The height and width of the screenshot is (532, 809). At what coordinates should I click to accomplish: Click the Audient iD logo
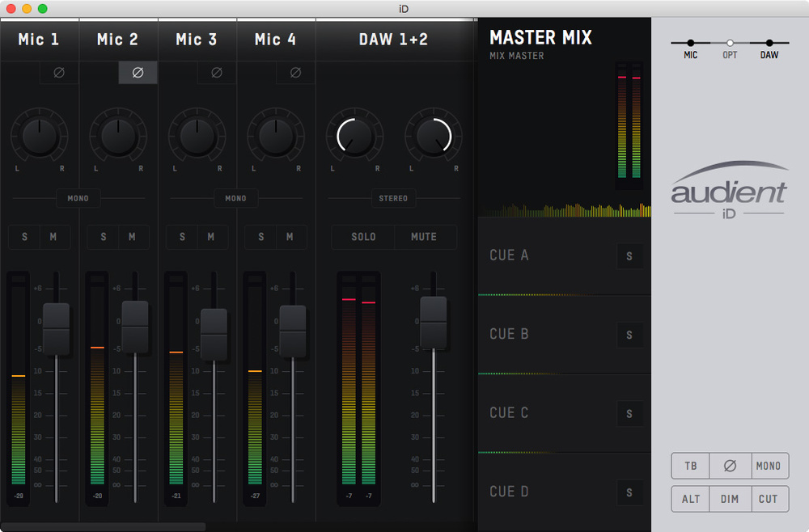[728, 192]
